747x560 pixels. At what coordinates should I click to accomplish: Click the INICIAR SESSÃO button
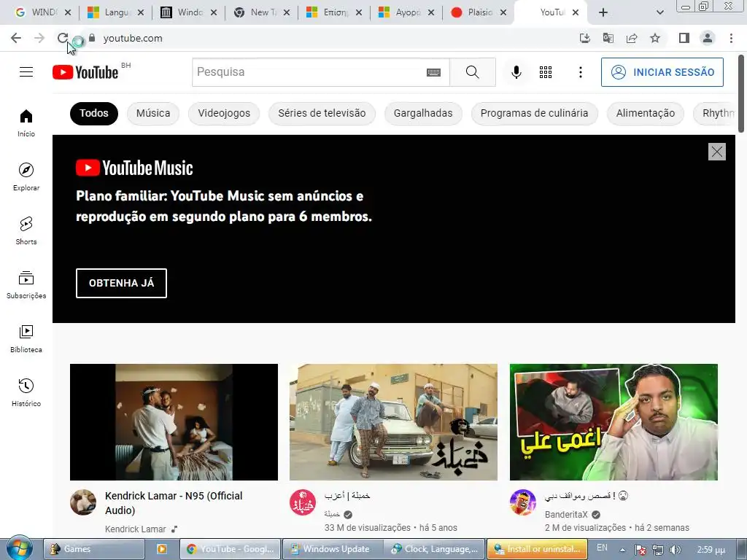tap(662, 72)
